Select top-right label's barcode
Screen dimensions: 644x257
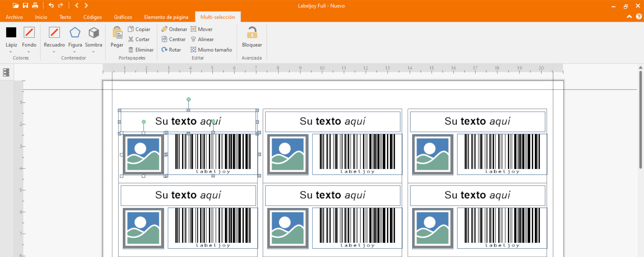[x=502, y=154]
